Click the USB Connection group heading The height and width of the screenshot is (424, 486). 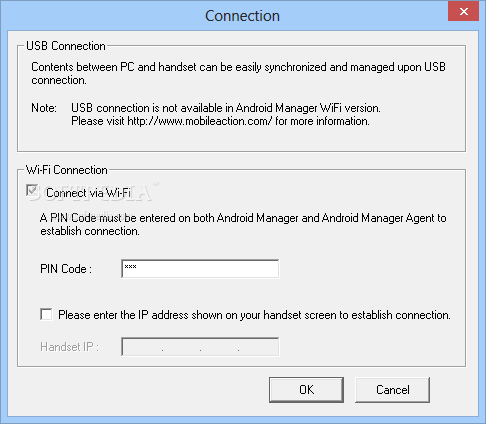pos(66,46)
